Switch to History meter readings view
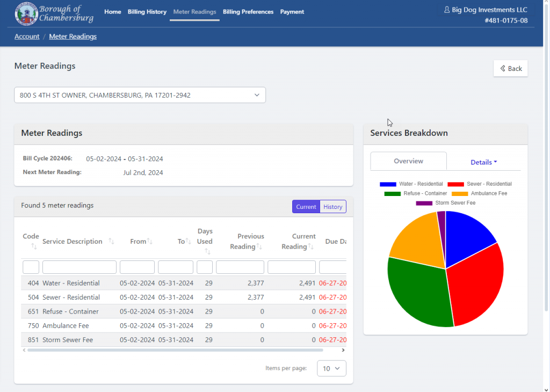The width and height of the screenshot is (550, 392). click(332, 207)
